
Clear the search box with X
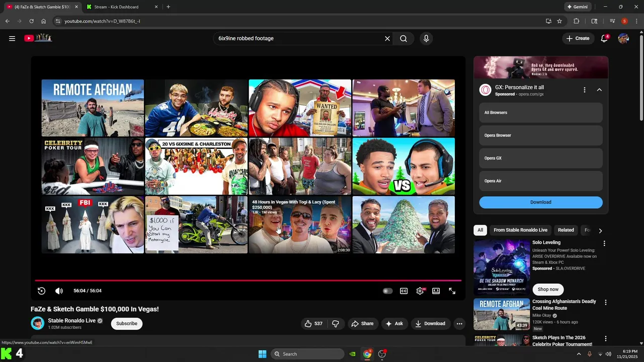pyautogui.click(x=387, y=38)
